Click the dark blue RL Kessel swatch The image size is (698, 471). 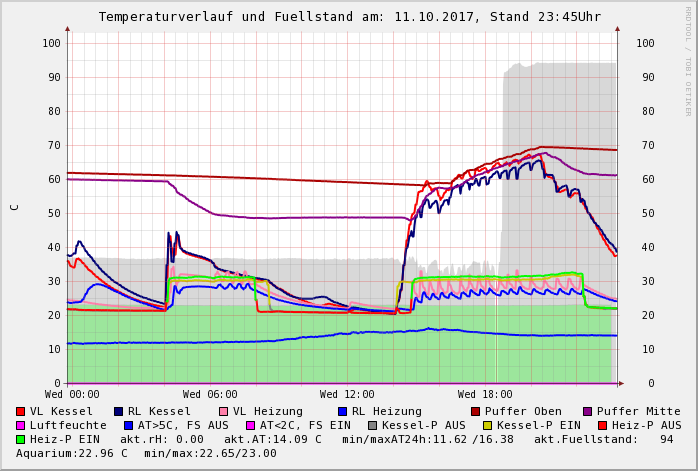tap(118, 411)
